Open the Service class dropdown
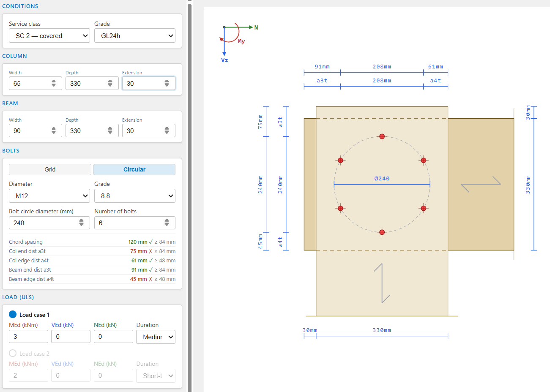 (x=49, y=35)
